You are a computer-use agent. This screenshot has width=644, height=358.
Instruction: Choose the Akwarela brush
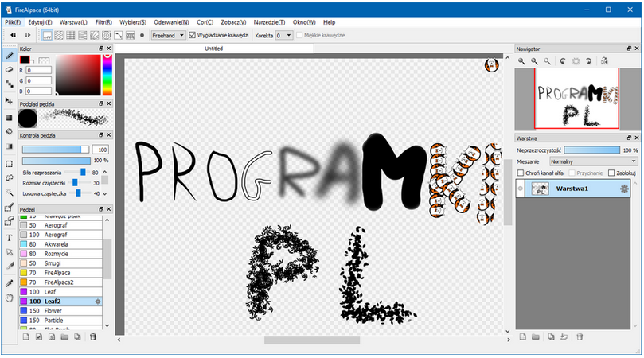60,244
